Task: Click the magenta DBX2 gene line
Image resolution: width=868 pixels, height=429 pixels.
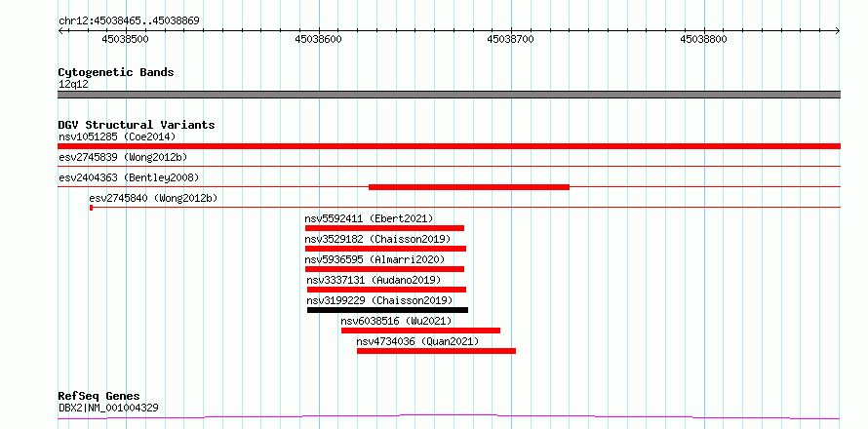Action: click(x=449, y=416)
